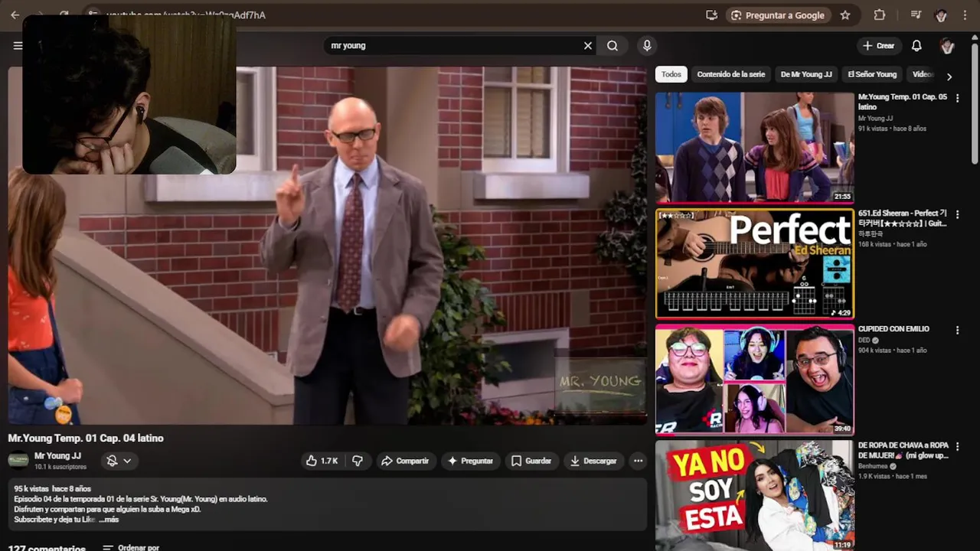
Task: Open the Mr.Young Temp. 01 Cap. 05 thumbnail
Action: pyautogui.click(x=754, y=148)
